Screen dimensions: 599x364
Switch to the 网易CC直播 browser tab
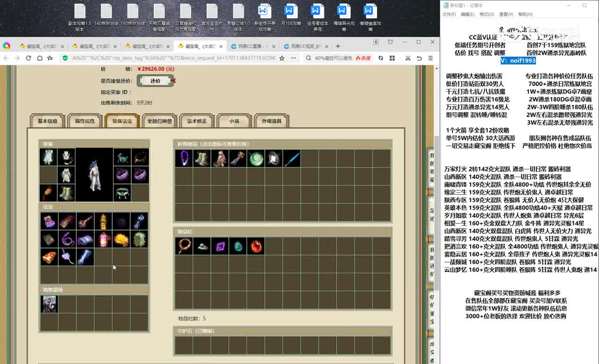tap(253, 46)
